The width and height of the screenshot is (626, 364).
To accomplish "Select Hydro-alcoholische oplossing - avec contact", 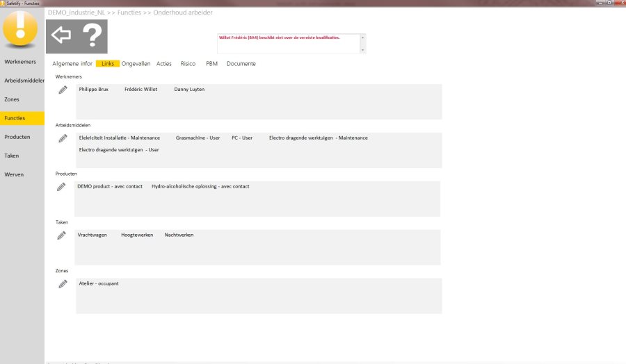I will click(x=200, y=187).
